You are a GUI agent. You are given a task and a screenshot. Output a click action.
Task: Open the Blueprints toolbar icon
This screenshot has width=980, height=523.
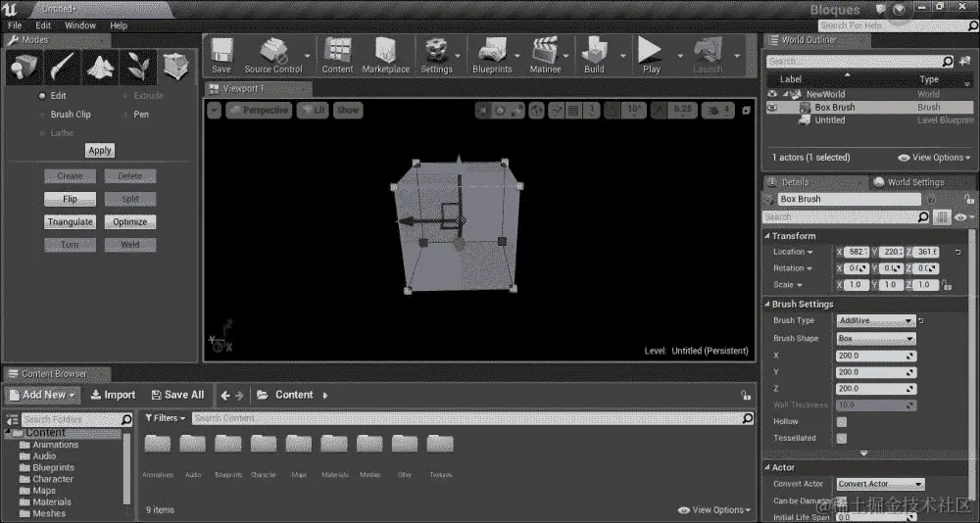tap(492, 56)
